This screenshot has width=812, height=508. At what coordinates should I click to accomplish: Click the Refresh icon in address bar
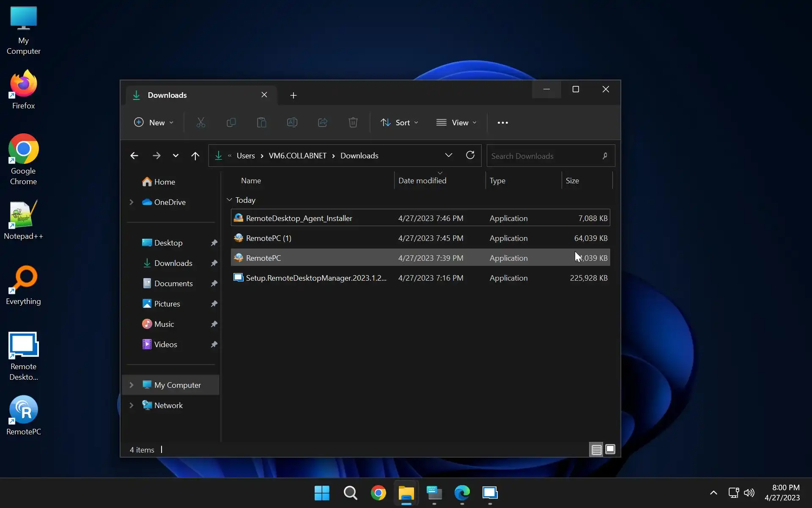tap(470, 155)
